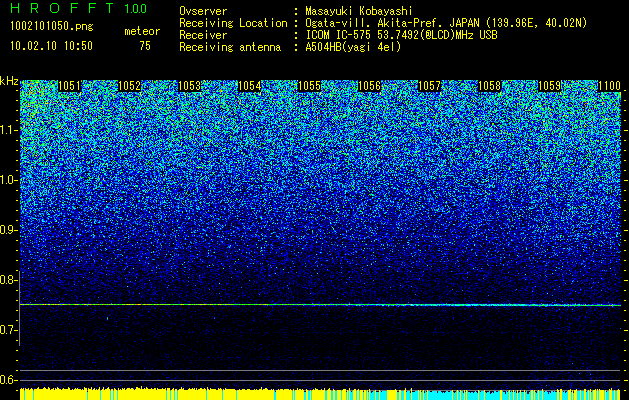Click the 1053 time marker
The width and height of the screenshot is (629, 400).
189,86
